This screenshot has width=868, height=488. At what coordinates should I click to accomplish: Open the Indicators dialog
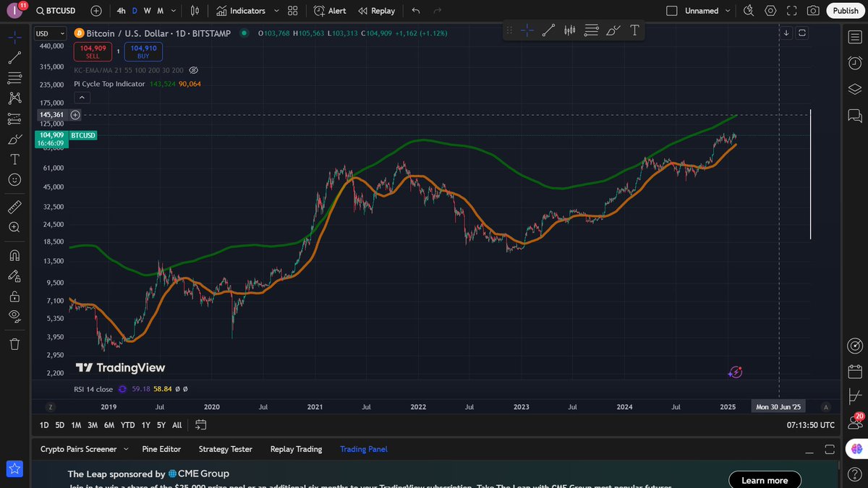pos(241,11)
